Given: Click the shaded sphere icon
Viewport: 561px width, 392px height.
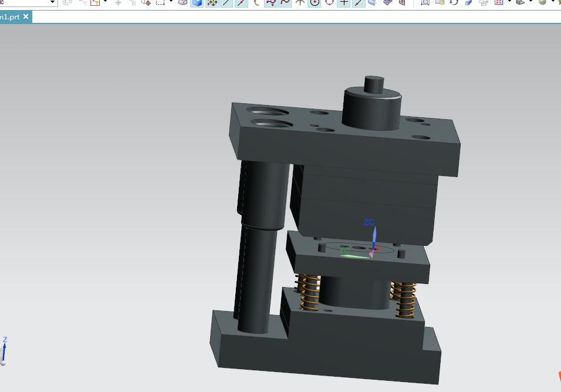Looking at the screenshot, I should [542, 2].
